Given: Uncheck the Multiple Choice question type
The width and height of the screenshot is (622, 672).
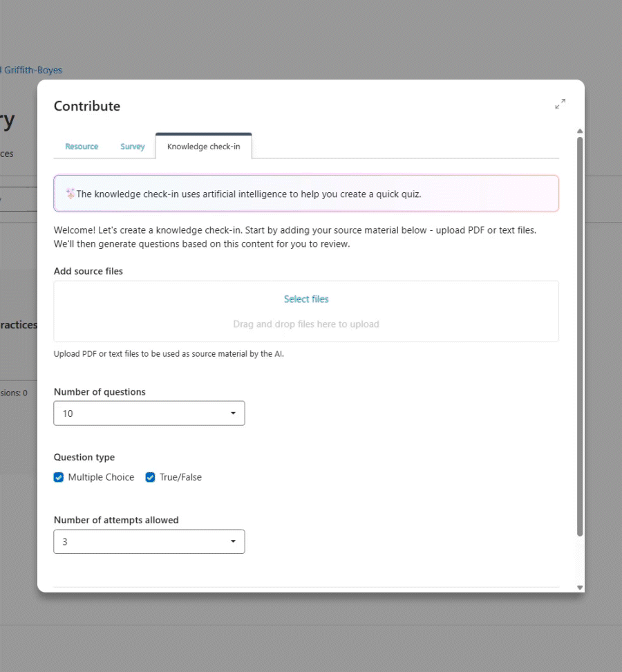Looking at the screenshot, I should pos(59,477).
